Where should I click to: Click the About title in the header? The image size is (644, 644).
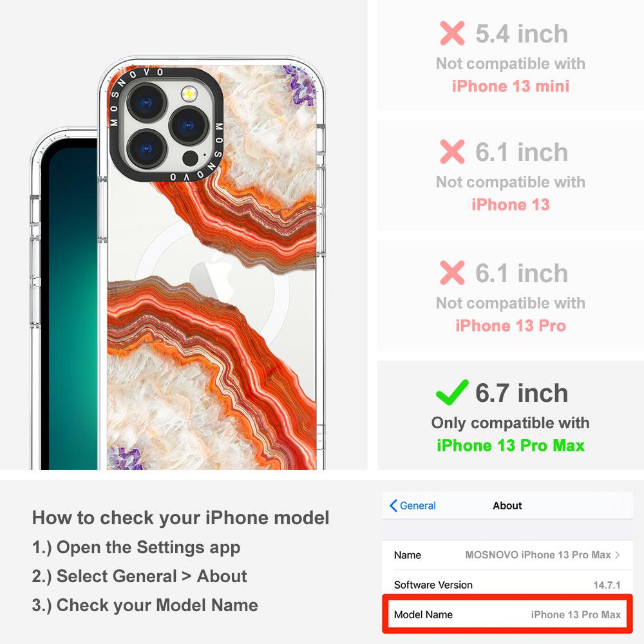click(507, 506)
